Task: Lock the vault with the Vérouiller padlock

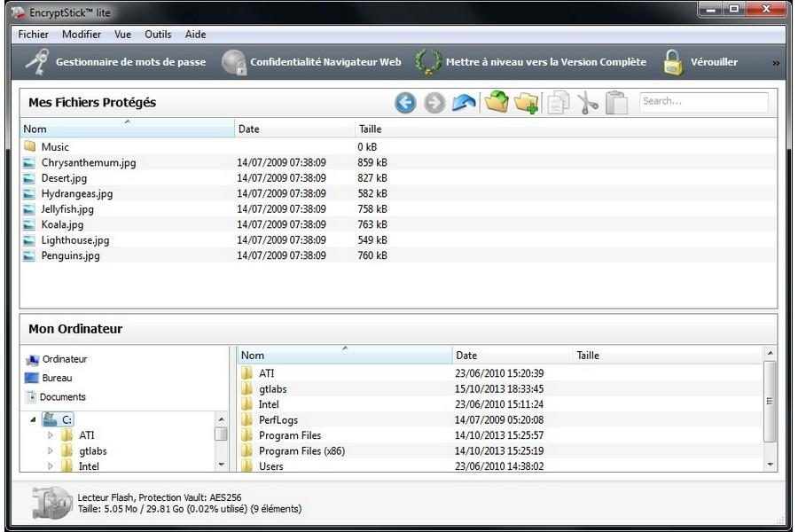Action: pos(700,62)
